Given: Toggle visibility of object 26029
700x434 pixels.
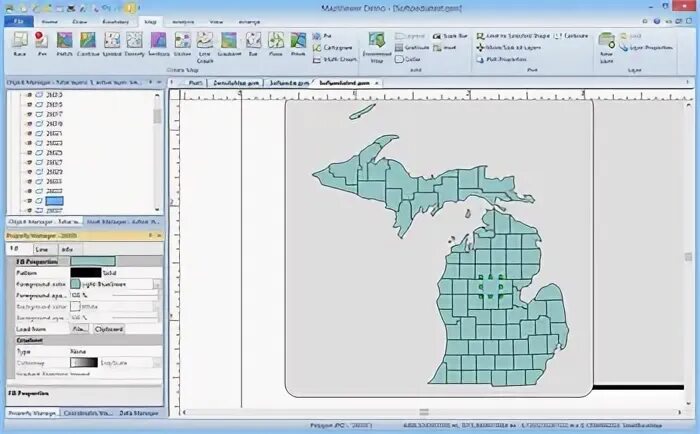Looking at the screenshot, I should 29,172.
